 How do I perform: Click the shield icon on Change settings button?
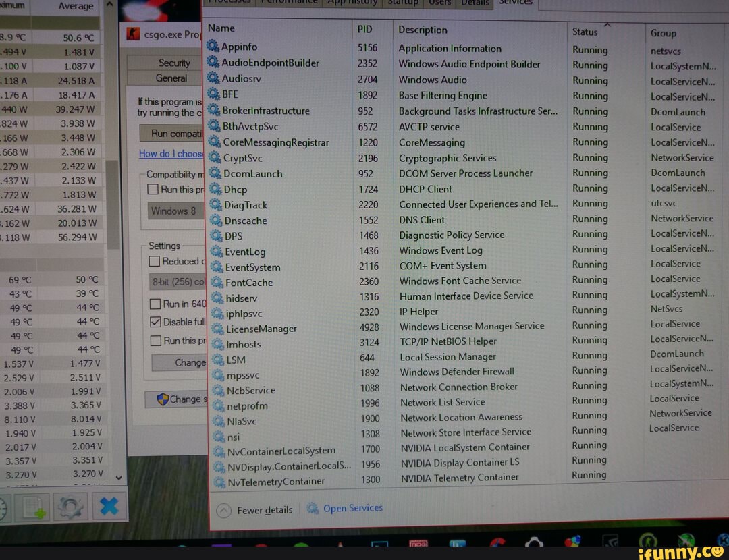click(163, 399)
